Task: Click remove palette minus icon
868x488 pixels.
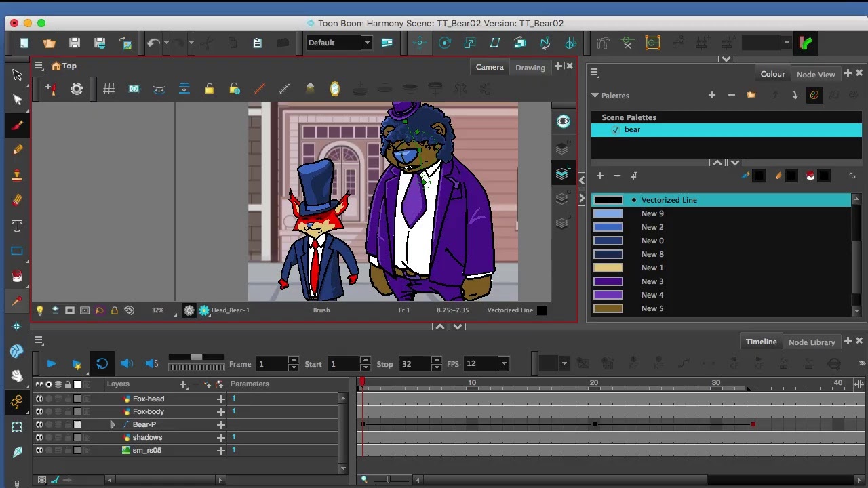Action: (731, 96)
